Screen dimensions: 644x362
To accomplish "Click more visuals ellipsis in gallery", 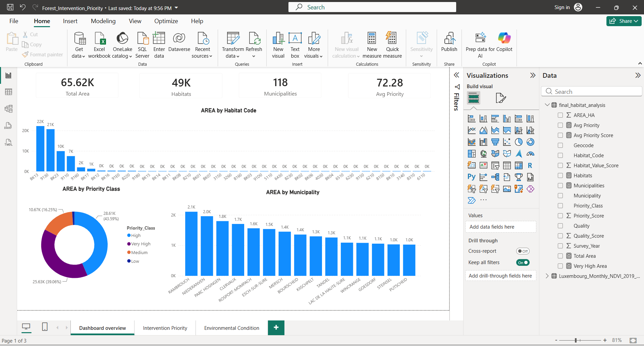I will 483,200.
